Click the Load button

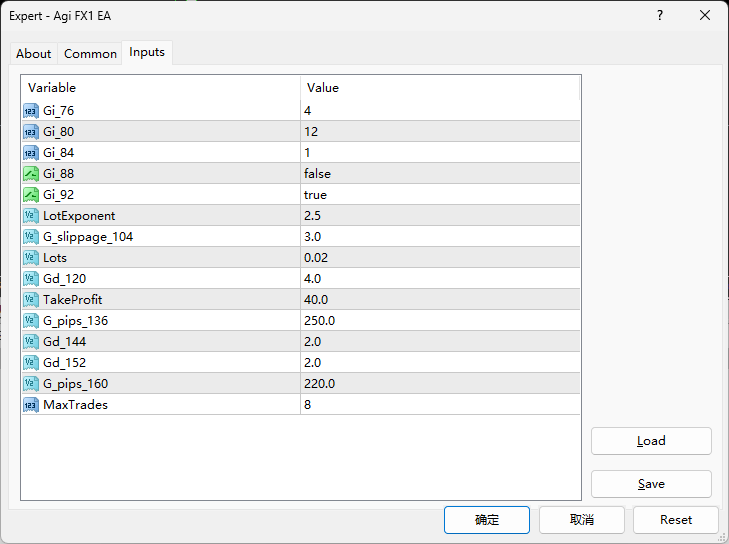(651, 441)
